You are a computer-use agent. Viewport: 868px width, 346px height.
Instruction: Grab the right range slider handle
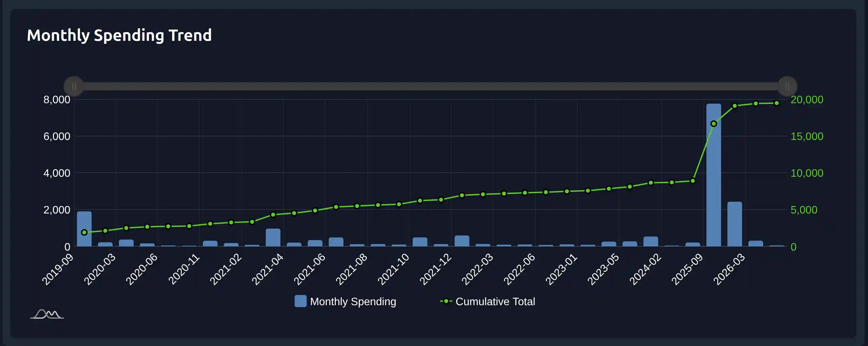pyautogui.click(x=787, y=86)
